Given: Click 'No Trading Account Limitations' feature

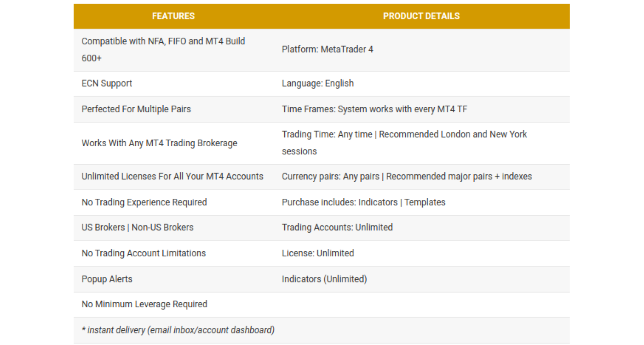Looking at the screenshot, I should (144, 253).
